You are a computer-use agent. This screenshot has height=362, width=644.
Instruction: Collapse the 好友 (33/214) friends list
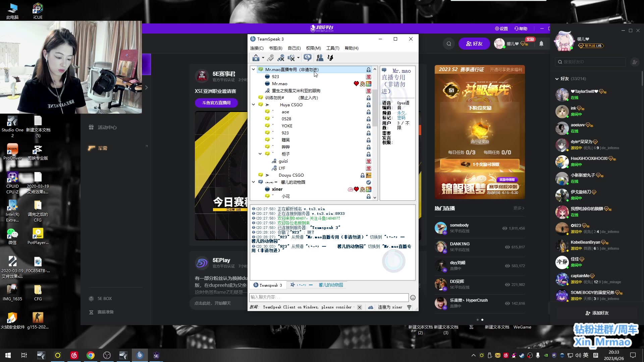click(x=557, y=79)
